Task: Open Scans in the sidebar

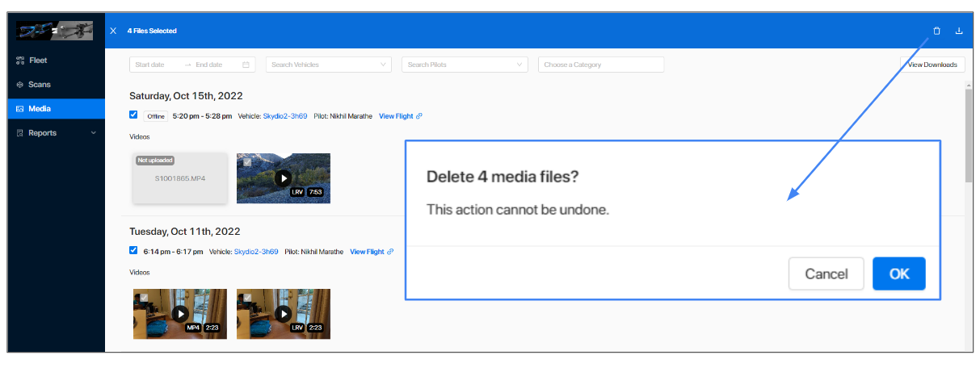Action: point(40,85)
